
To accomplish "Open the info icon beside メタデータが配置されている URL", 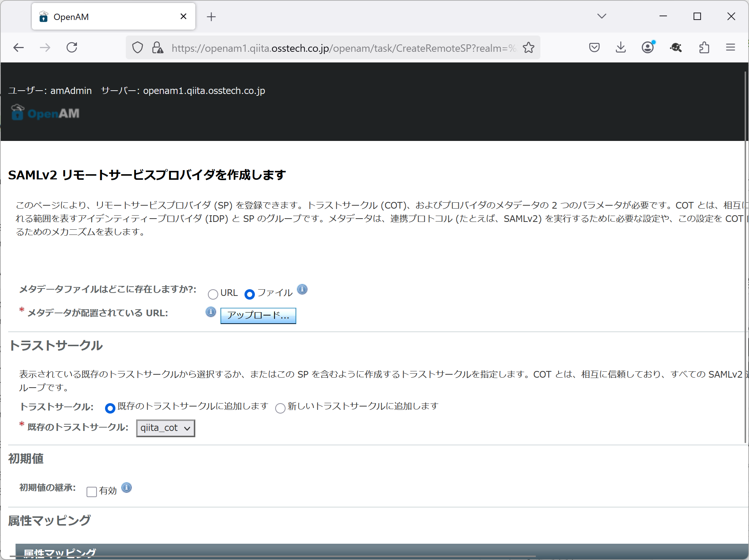I will (x=210, y=312).
